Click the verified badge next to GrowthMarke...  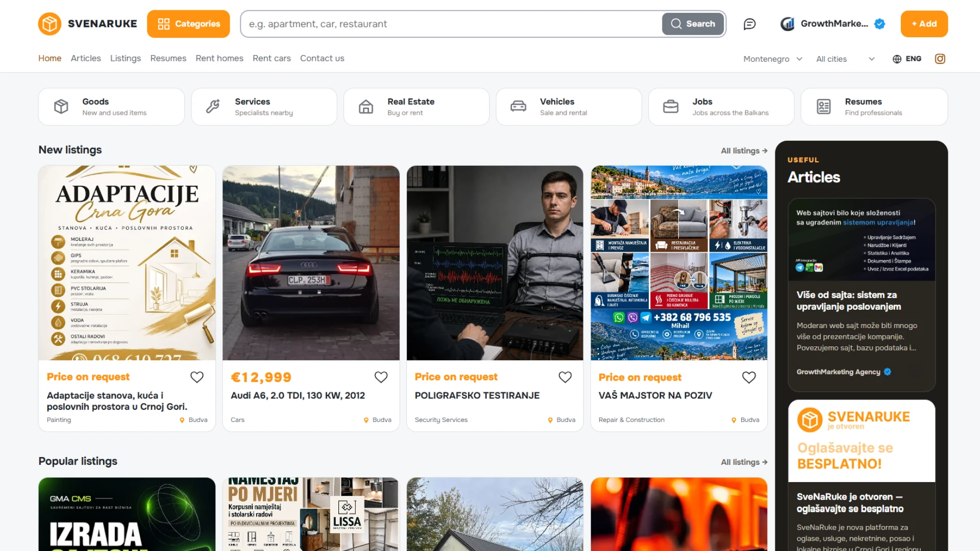coord(879,24)
